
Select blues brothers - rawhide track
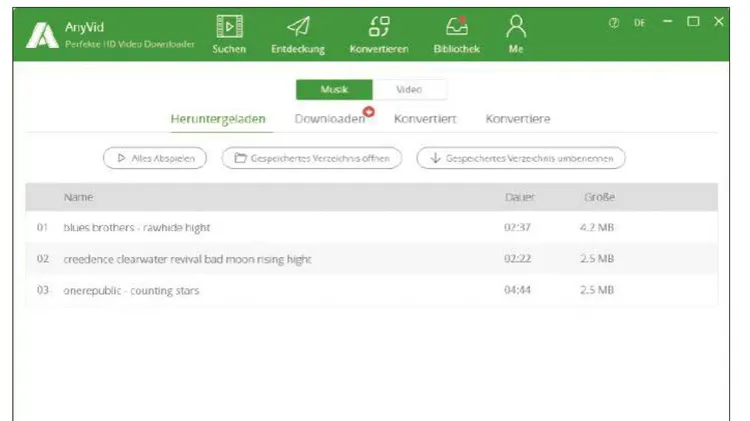(371, 227)
